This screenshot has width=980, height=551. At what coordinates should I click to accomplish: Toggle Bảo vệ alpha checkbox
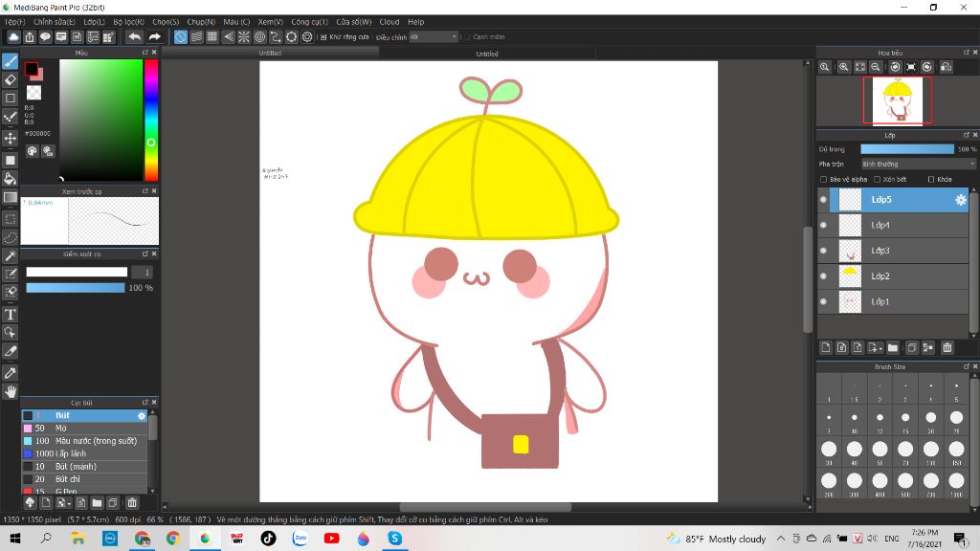(x=824, y=179)
